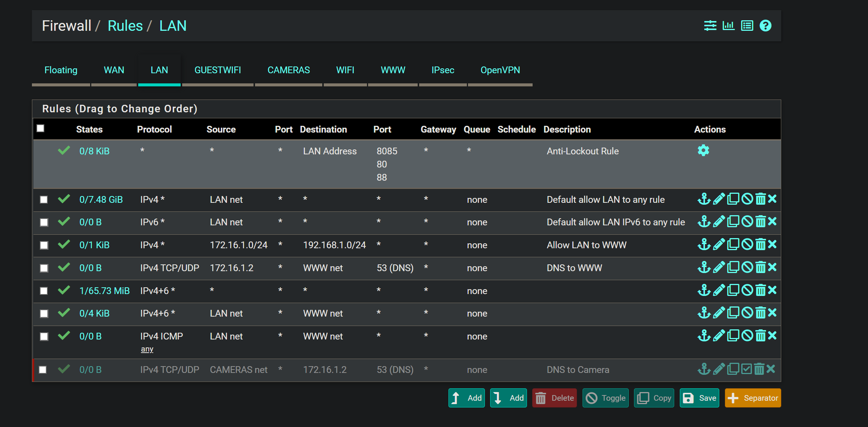868x427 pixels.
Task: Add a Separator
Action: pos(753,398)
